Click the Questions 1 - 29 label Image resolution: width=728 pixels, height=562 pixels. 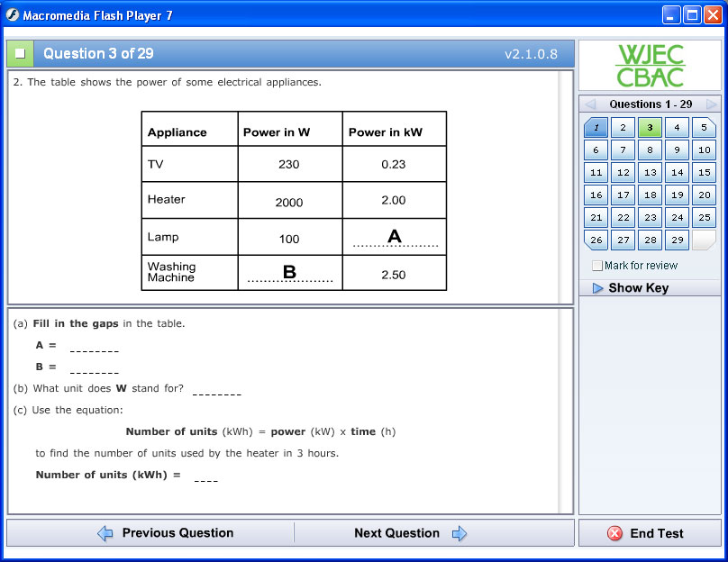coord(651,104)
